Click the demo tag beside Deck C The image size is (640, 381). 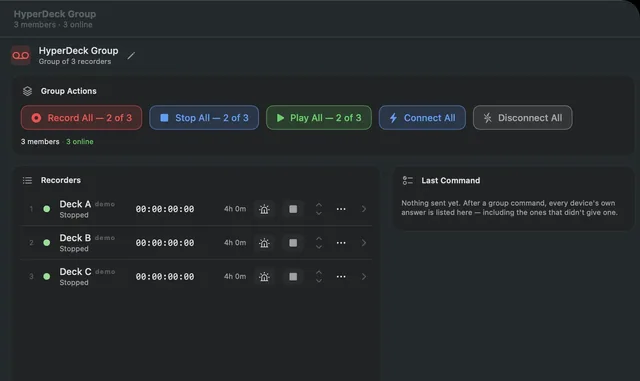pos(105,272)
